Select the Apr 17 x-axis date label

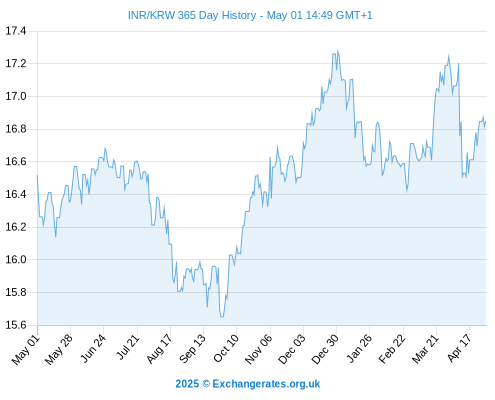[459, 349]
